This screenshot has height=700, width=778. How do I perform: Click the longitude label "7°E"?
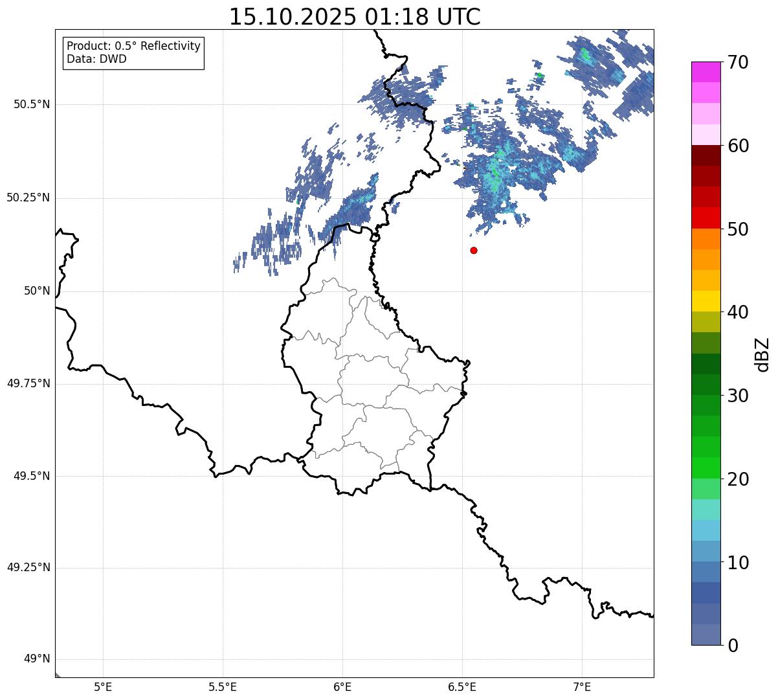coord(582,687)
